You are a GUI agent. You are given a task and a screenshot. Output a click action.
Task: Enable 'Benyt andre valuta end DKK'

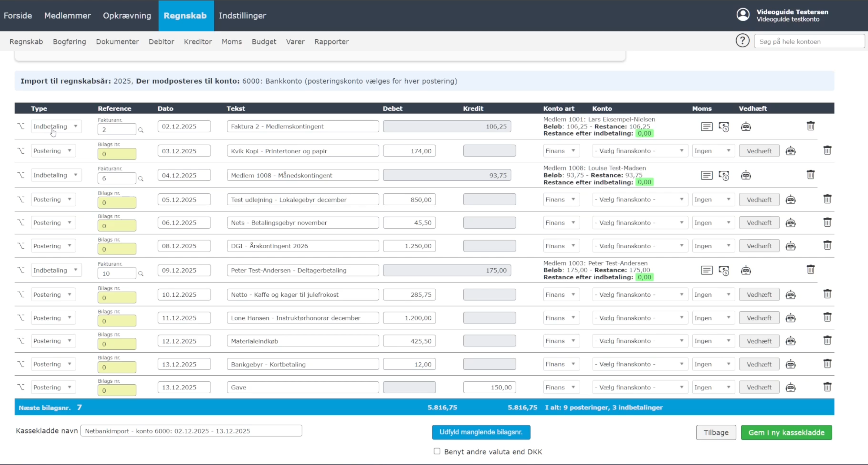point(437,451)
